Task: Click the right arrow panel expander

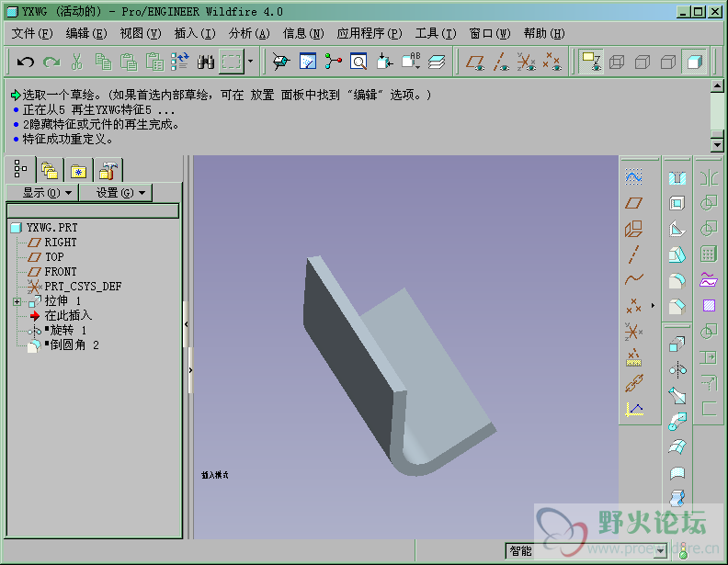Action: 190,370
